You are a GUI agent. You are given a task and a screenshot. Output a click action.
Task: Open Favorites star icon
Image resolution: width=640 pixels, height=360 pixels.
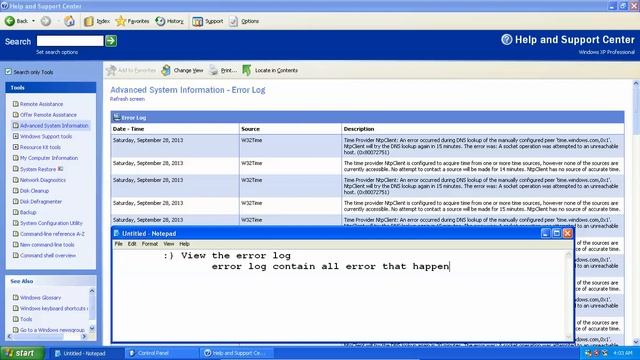tap(120, 21)
